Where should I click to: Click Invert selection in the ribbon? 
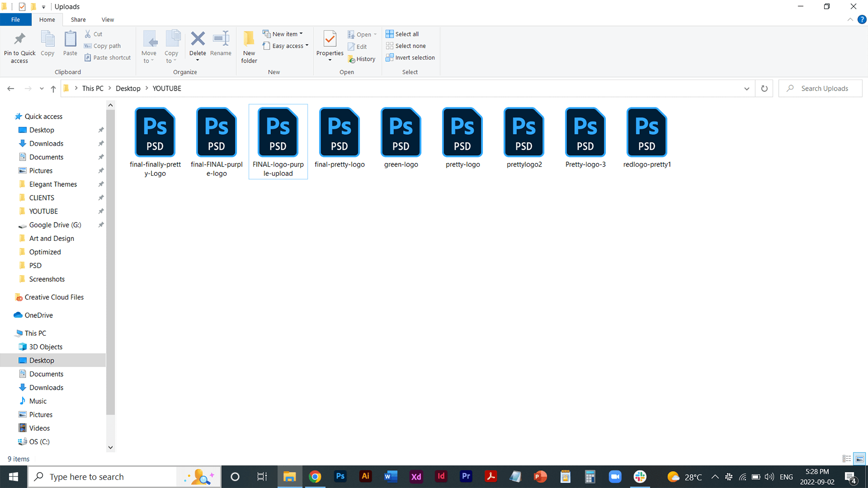[x=410, y=57]
